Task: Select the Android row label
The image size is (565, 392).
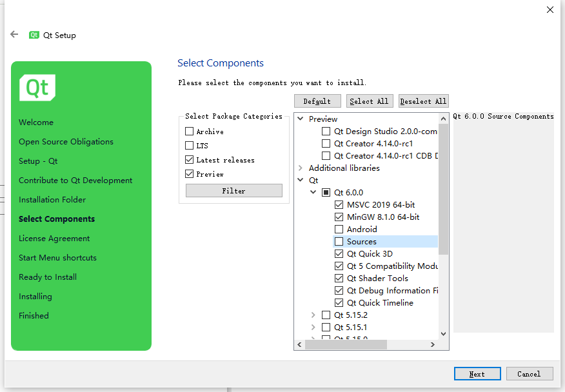Action: pos(362,229)
